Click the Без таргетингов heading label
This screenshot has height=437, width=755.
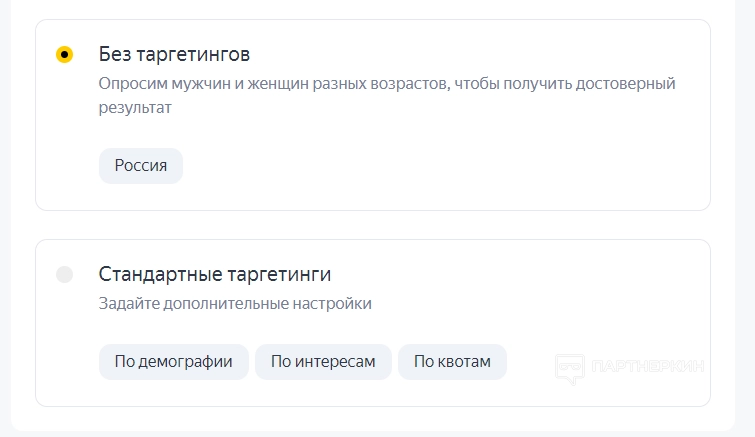pyautogui.click(x=174, y=54)
